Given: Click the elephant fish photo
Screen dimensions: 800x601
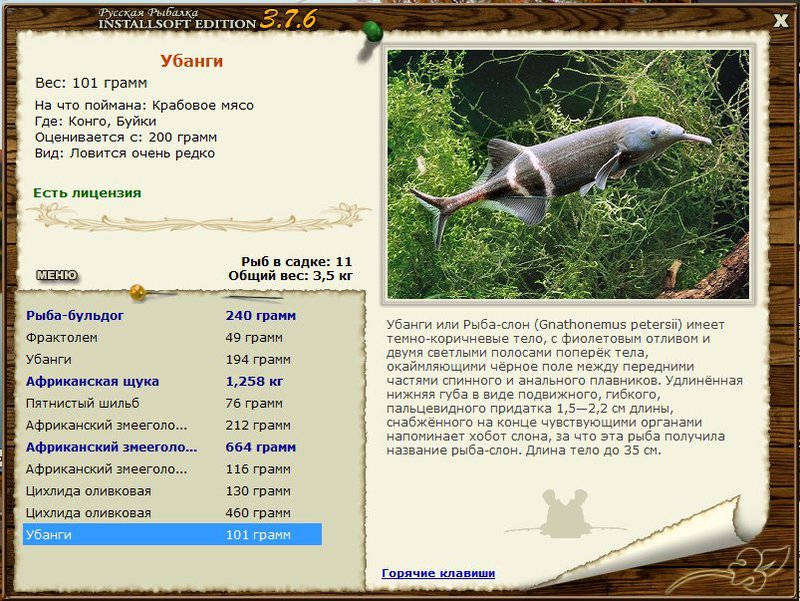Looking at the screenshot, I should (x=568, y=174).
